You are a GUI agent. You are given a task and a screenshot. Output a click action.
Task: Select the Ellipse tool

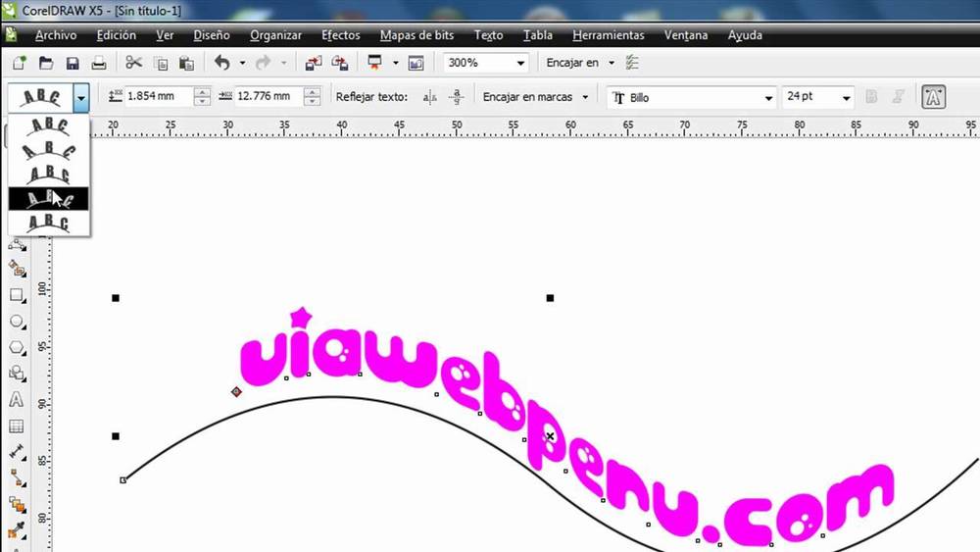click(17, 322)
